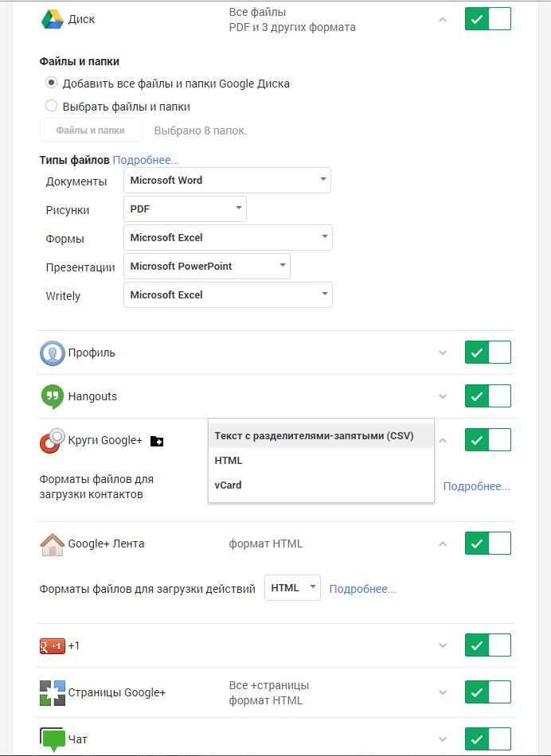
Task: Open the Рисунки PDF format dropdown
Action: coord(186,209)
